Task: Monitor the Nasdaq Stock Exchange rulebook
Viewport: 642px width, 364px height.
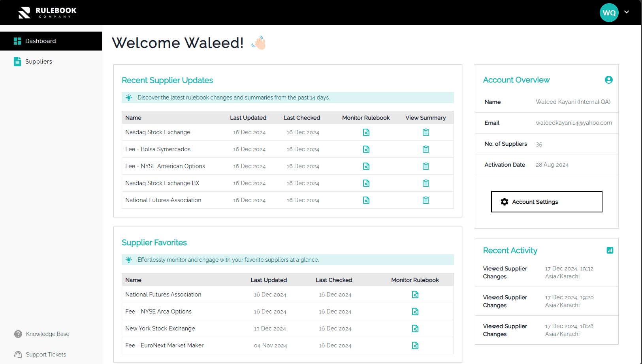Action: point(366,132)
